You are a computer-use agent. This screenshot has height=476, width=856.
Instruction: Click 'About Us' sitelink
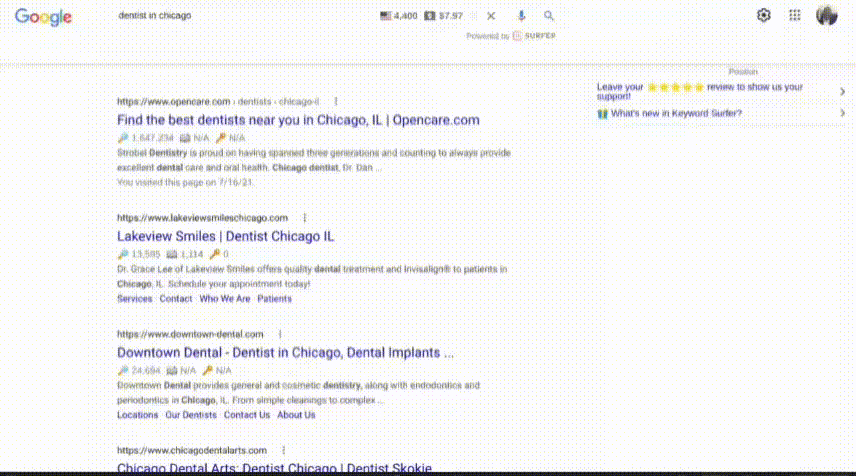click(296, 415)
